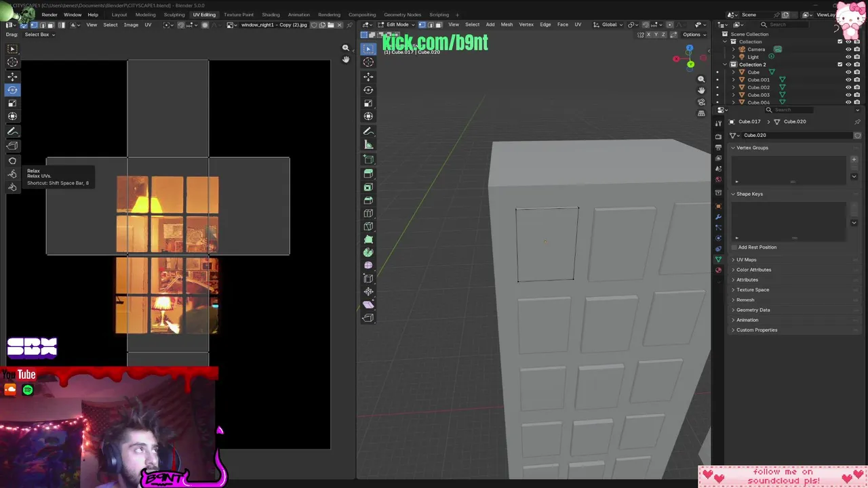Image resolution: width=868 pixels, height=488 pixels.
Task: Select the Extrude Region tool
Action: click(368, 174)
